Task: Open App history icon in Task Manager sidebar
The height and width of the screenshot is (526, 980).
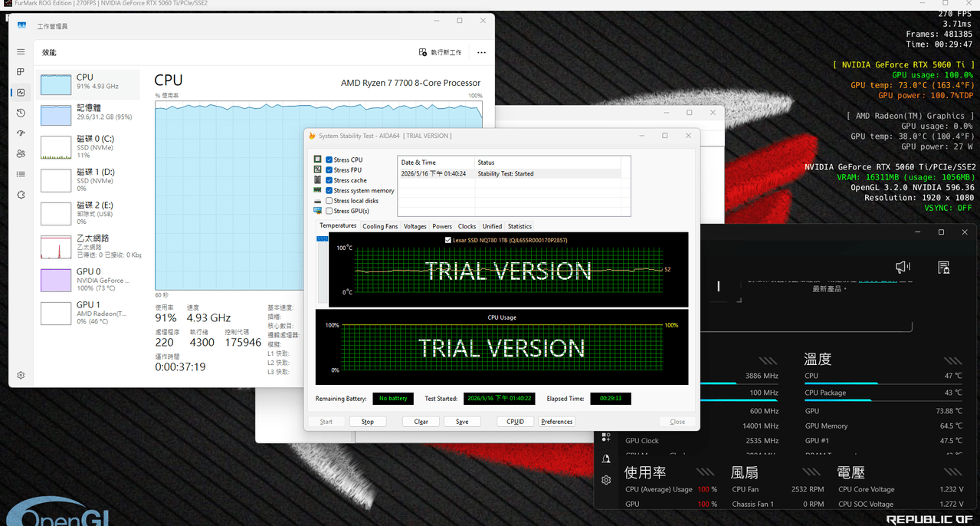Action: coord(21,113)
